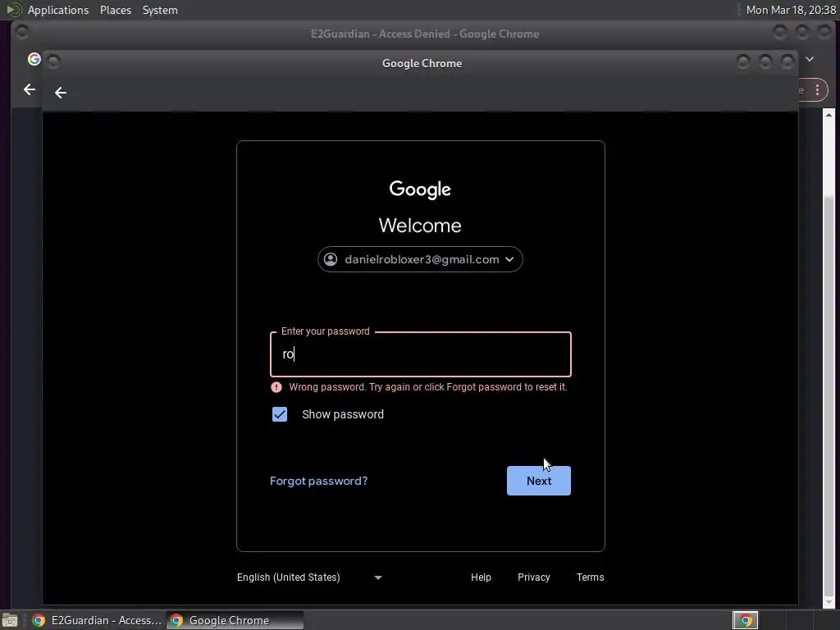Select the Google Chrome taskbar item

click(x=235, y=620)
